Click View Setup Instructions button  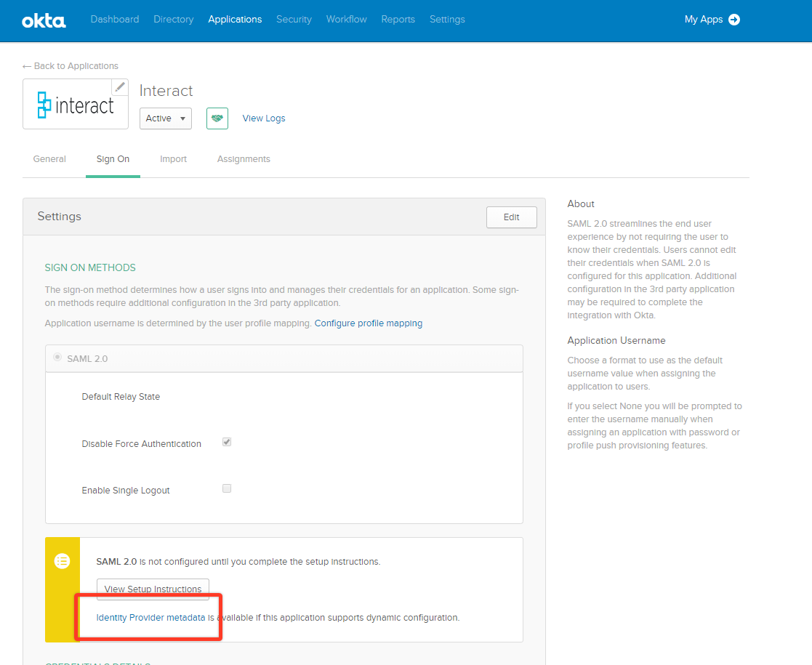click(153, 589)
